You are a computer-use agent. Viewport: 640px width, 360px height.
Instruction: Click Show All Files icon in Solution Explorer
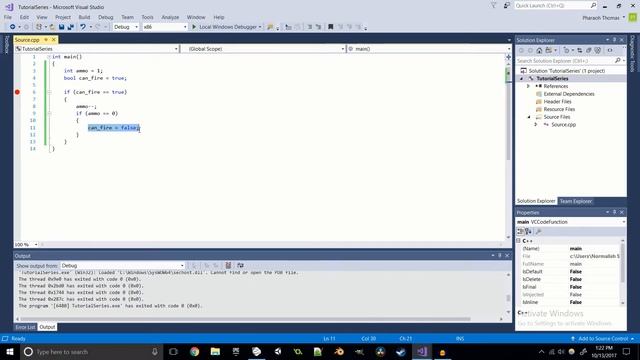point(589,51)
